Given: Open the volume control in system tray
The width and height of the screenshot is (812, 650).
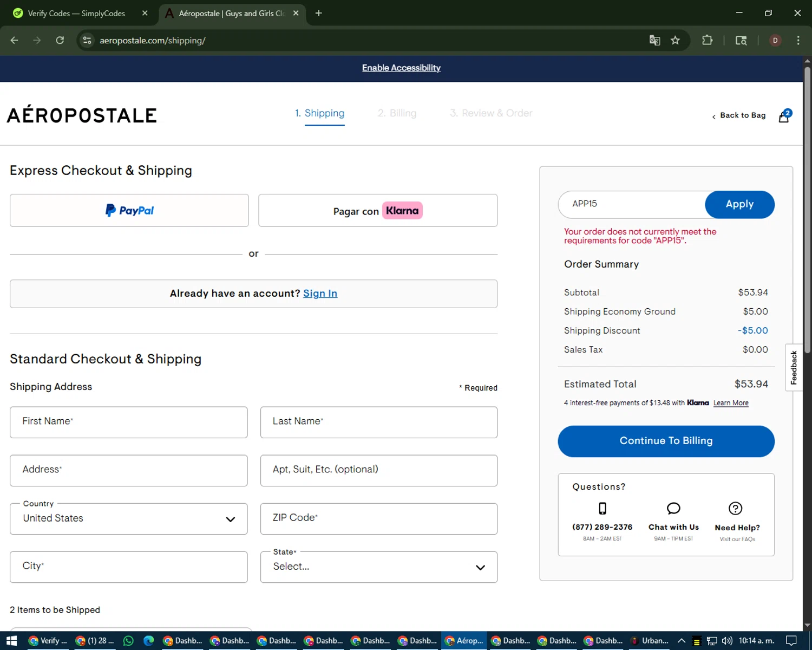Looking at the screenshot, I should click(727, 641).
